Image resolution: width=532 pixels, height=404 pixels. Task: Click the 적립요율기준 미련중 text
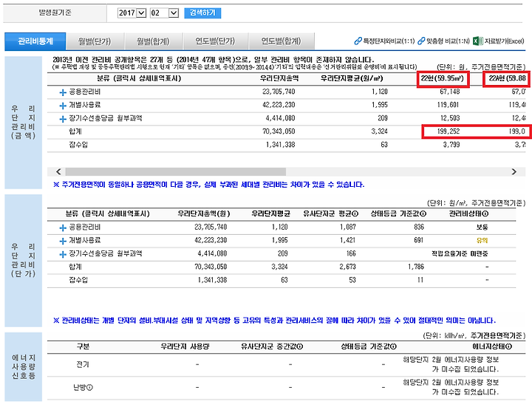[460, 254]
